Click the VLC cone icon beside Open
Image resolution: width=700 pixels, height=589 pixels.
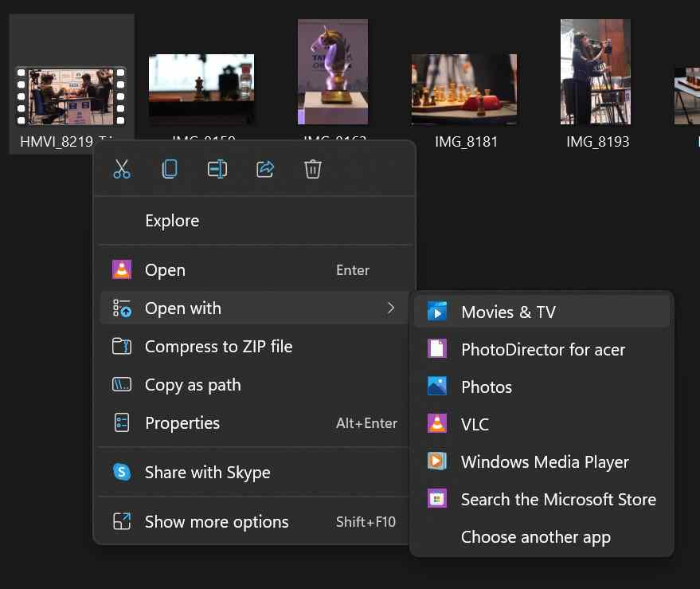point(122,270)
